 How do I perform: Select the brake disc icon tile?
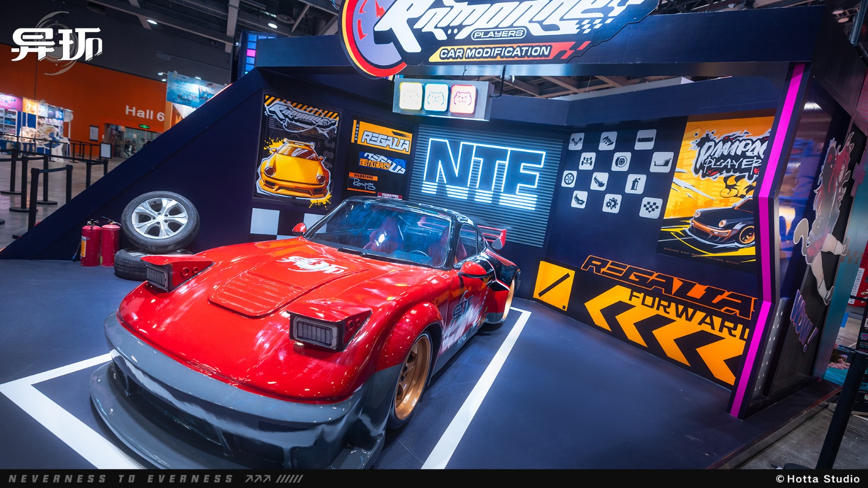point(622,162)
